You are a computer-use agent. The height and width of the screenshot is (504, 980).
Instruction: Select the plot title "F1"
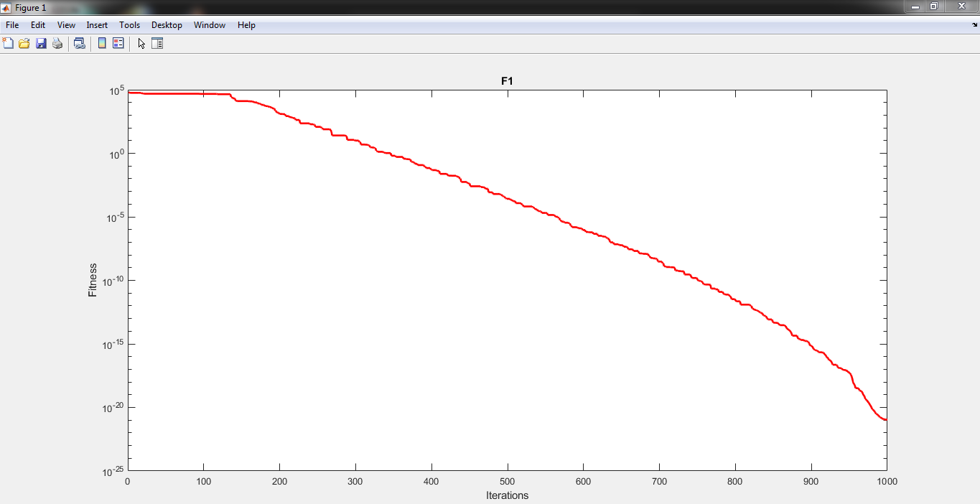click(x=507, y=82)
